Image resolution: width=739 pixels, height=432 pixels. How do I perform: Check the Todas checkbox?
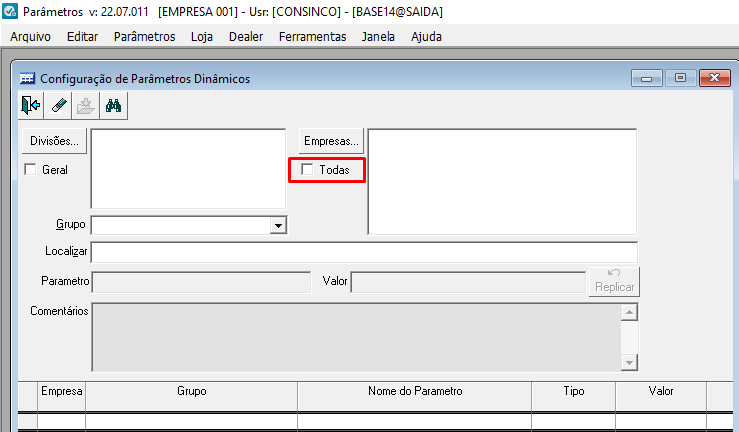307,169
